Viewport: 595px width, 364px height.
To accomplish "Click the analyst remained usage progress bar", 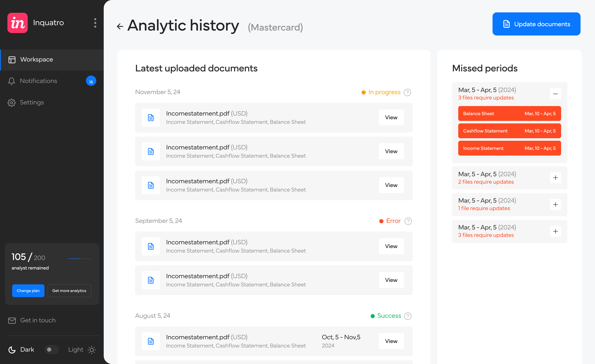I will coord(80,259).
